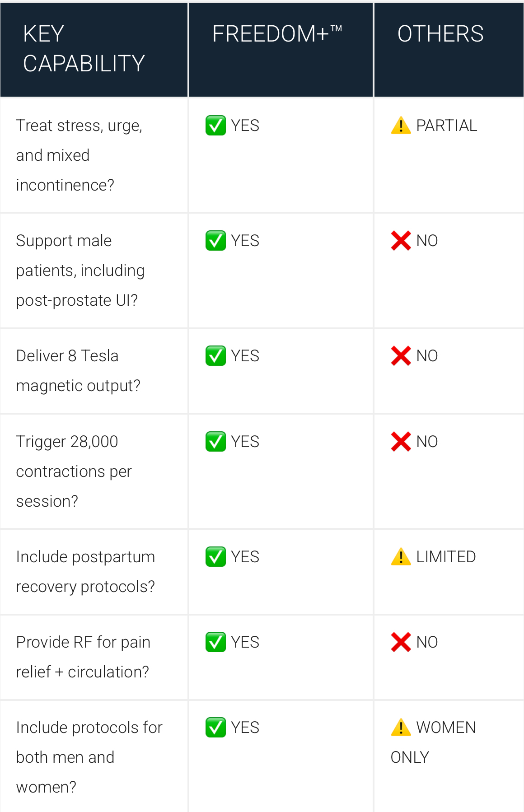Click 'Include postpartum recovery protocols?' text

click(x=85, y=572)
